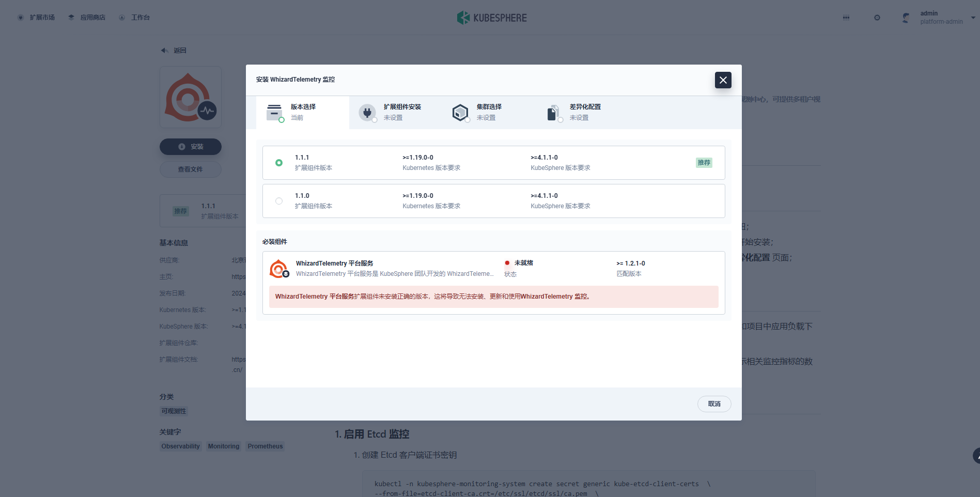The width and height of the screenshot is (980, 497).
Task: Open the 版本选择 step tab
Action: 303,112
